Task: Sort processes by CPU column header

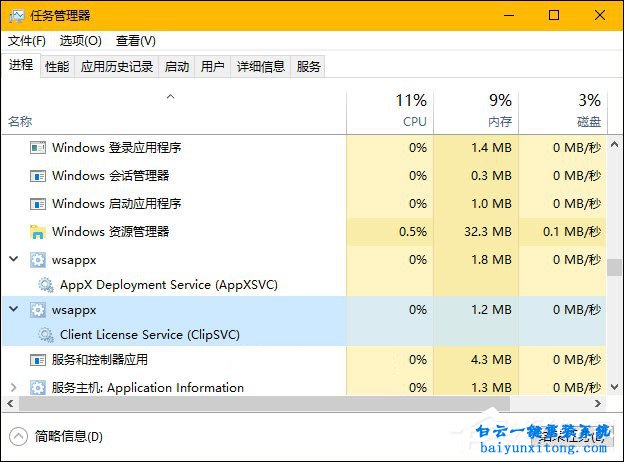Action: point(390,113)
